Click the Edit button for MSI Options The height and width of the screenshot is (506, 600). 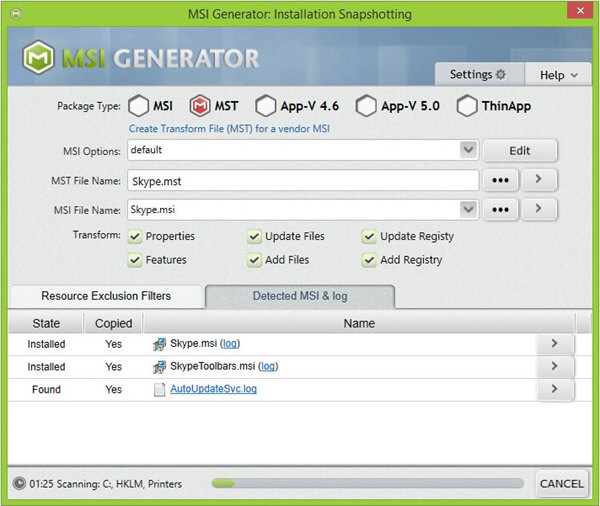click(520, 150)
